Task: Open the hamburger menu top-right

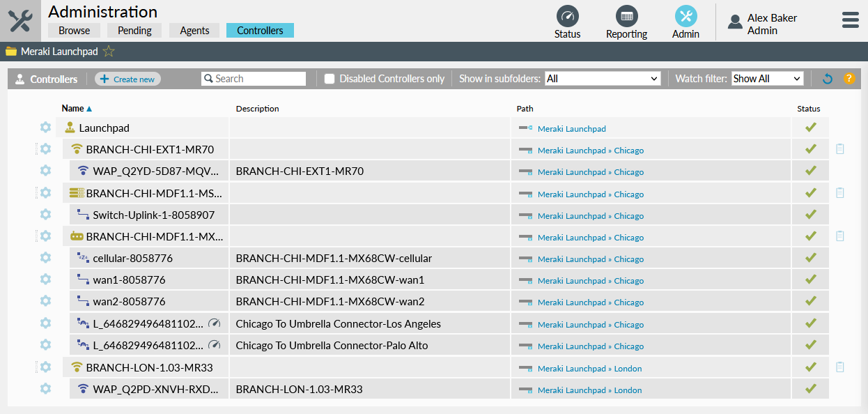Action: (850, 20)
